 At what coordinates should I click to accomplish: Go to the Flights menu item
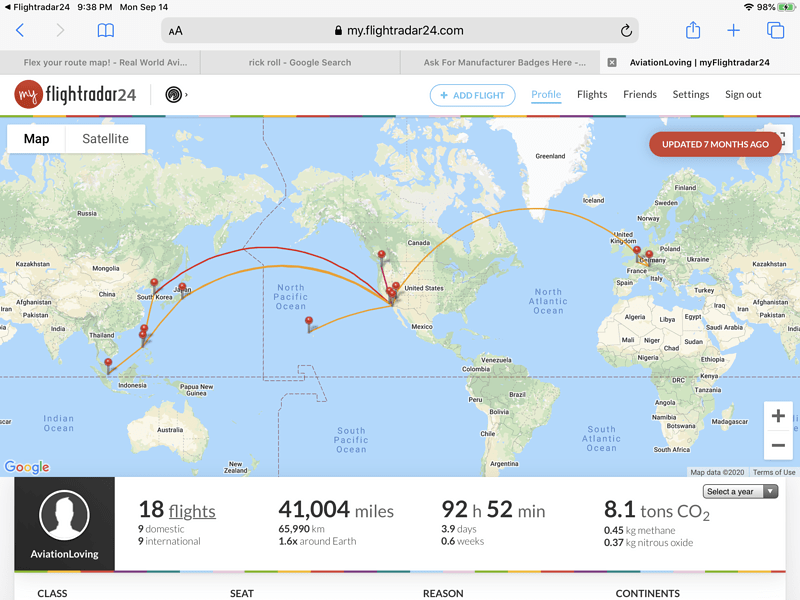tap(592, 94)
